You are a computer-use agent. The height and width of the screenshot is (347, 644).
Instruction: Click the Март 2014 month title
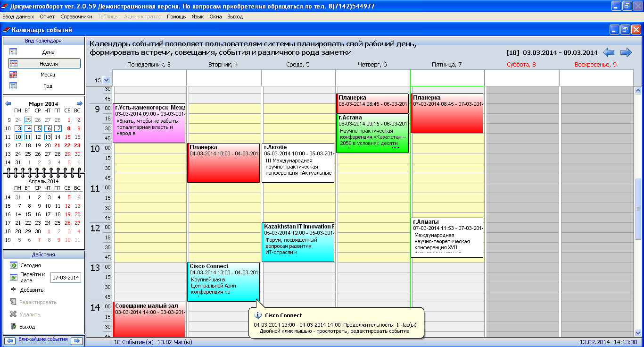point(43,103)
